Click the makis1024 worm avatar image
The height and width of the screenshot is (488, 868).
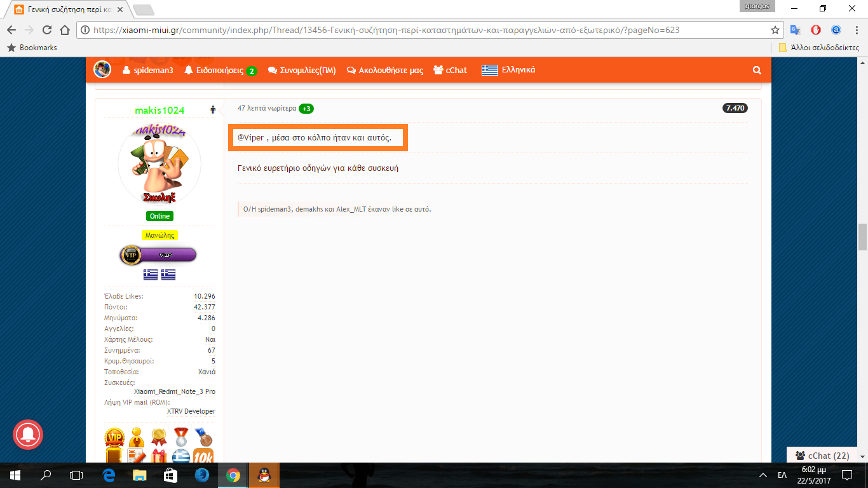coord(159,163)
